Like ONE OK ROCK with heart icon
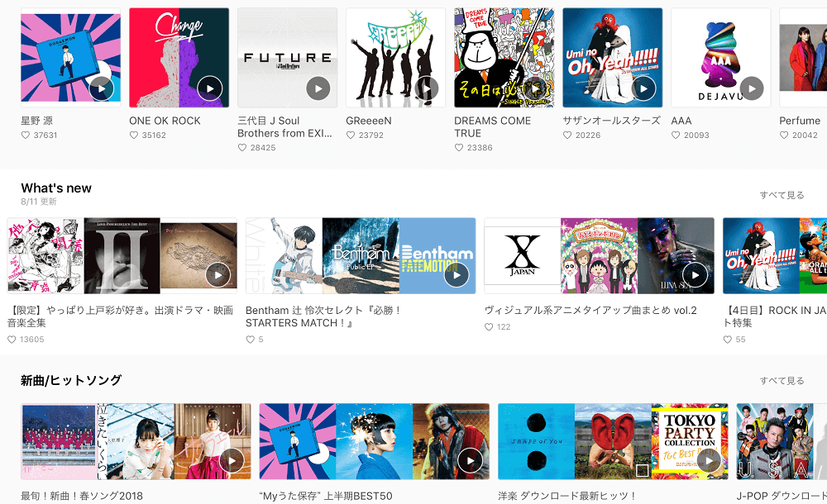This screenshot has height=504, width=827. pos(134,135)
